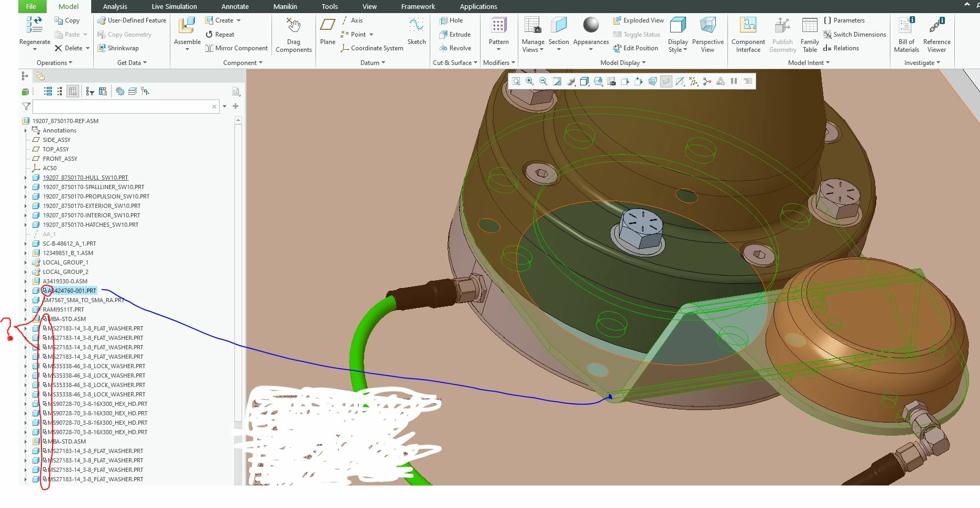Open the Operations group dropdown
980x508 pixels.
pyautogui.click(x=55, y=63)
